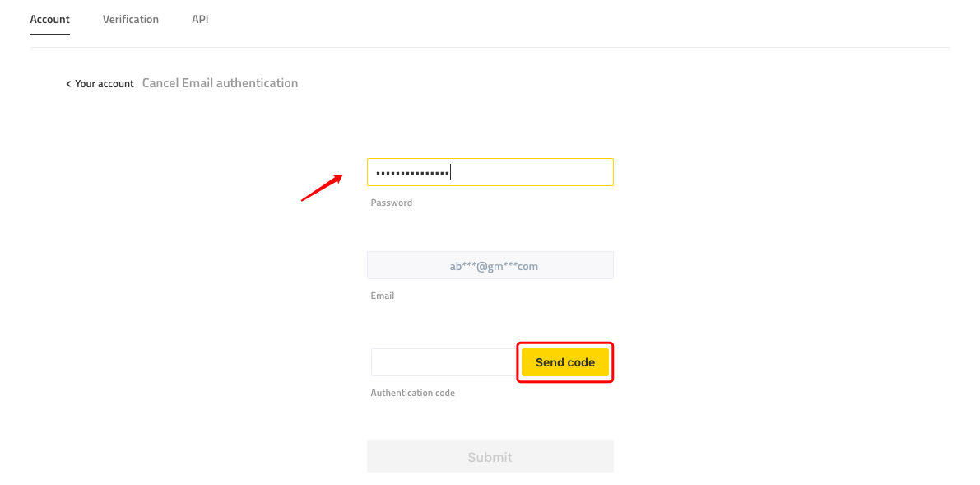The height and width of the screenshot is (485, 980).
Task: Select the Account tab
Action: tap(50, 20)
